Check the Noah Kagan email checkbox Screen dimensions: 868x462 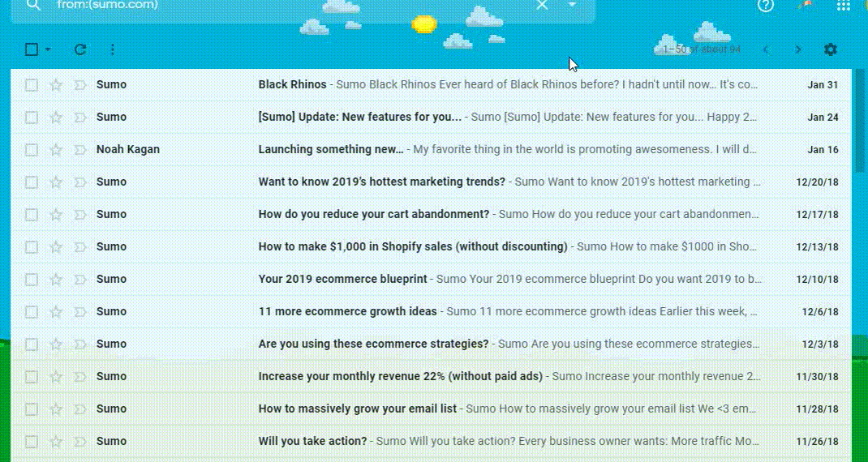click(x=32, y=149)
